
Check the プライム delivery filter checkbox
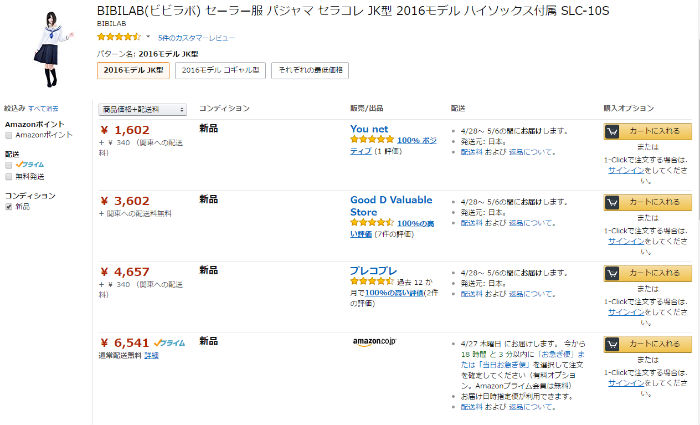click(x=9, y=164)
